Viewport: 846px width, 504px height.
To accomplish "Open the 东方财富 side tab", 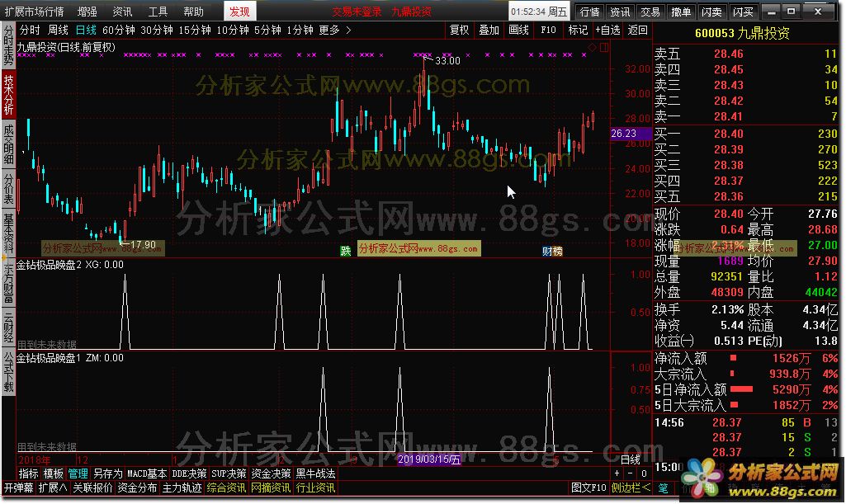I will [8, 283].
